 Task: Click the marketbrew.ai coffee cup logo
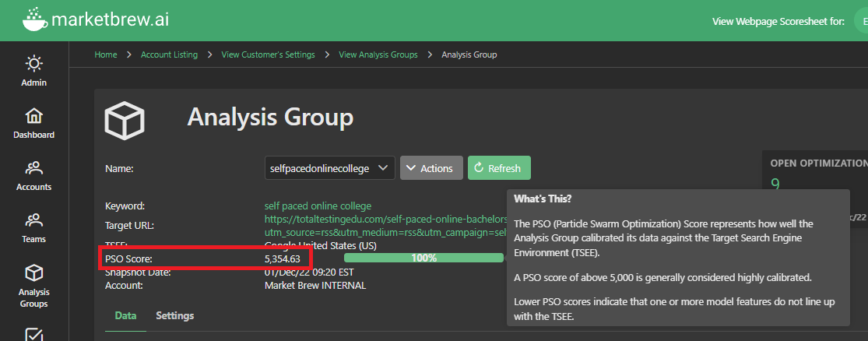(x=34, y=19)
